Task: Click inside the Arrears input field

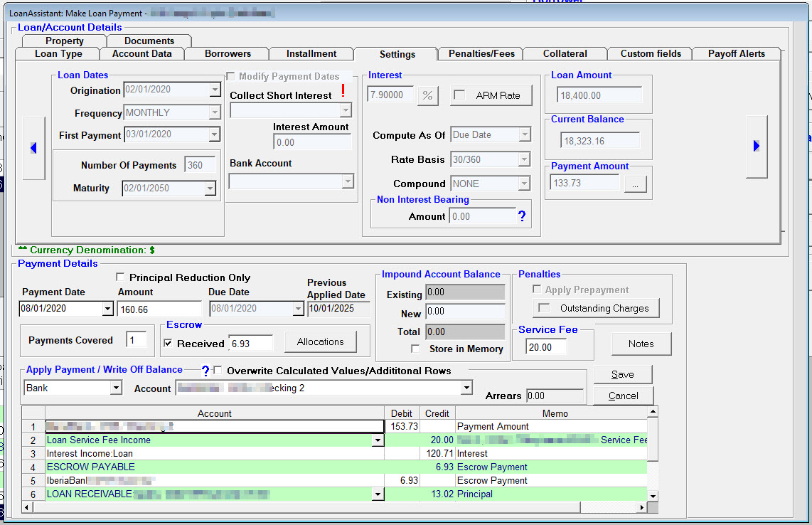Action: pyautogui.click(x=555, y=396)
